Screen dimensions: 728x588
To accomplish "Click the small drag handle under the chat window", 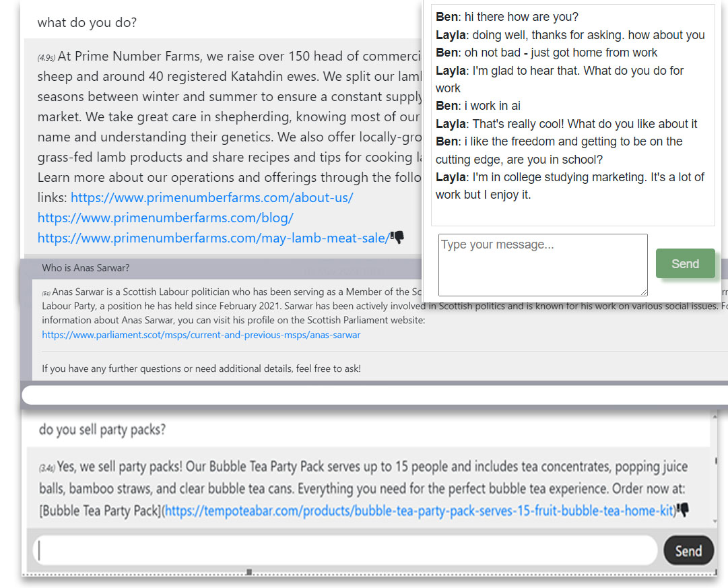I will (x=249, y=570).
